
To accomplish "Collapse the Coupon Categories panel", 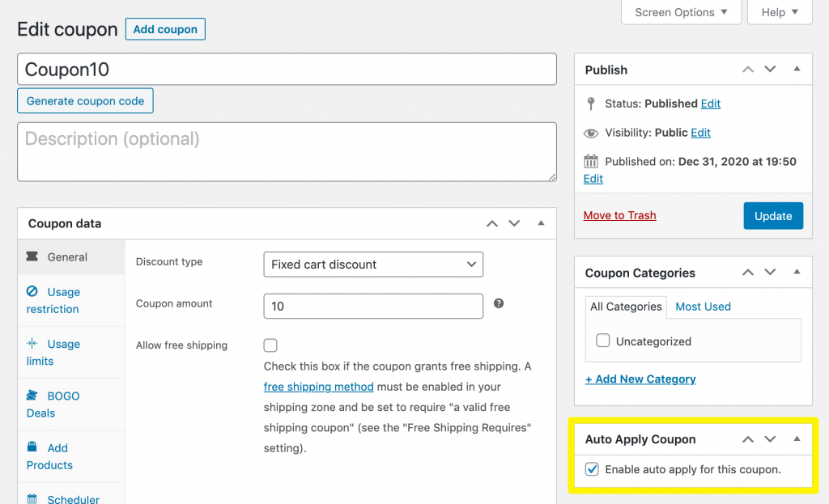I will coord(797,272).
